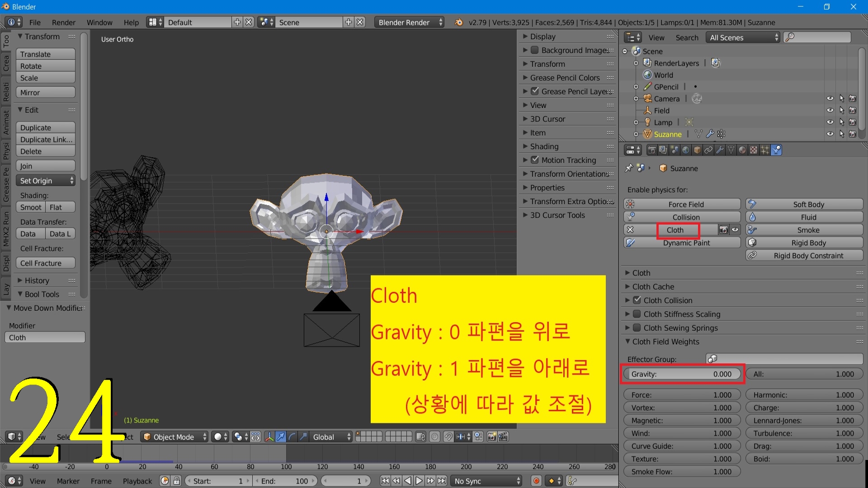This screenshot has width=868, height=488.
Task: Hide the Camera in the outliner
Action: click(x=830, y=99)
